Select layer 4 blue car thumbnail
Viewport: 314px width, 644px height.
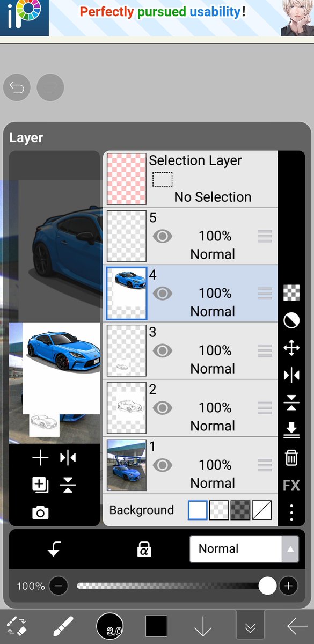click(127, 293)
